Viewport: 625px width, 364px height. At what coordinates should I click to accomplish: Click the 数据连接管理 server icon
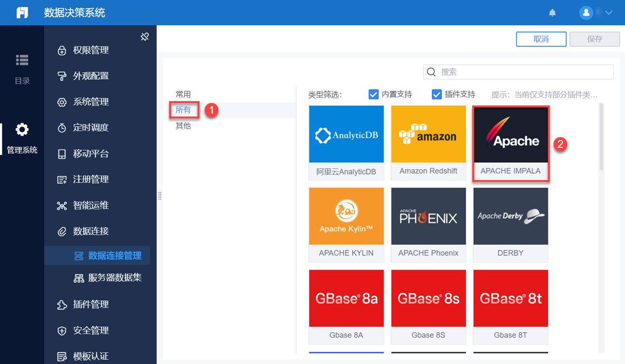click(79, 256)
